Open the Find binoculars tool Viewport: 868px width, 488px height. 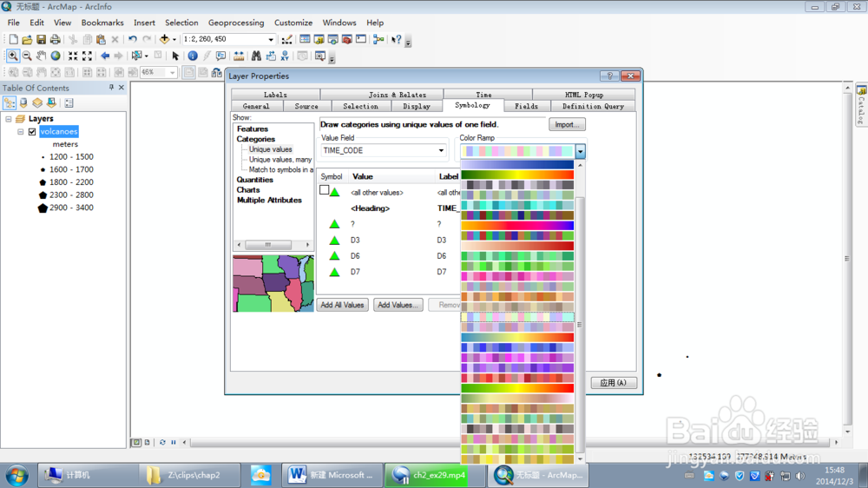pos(256,56)
